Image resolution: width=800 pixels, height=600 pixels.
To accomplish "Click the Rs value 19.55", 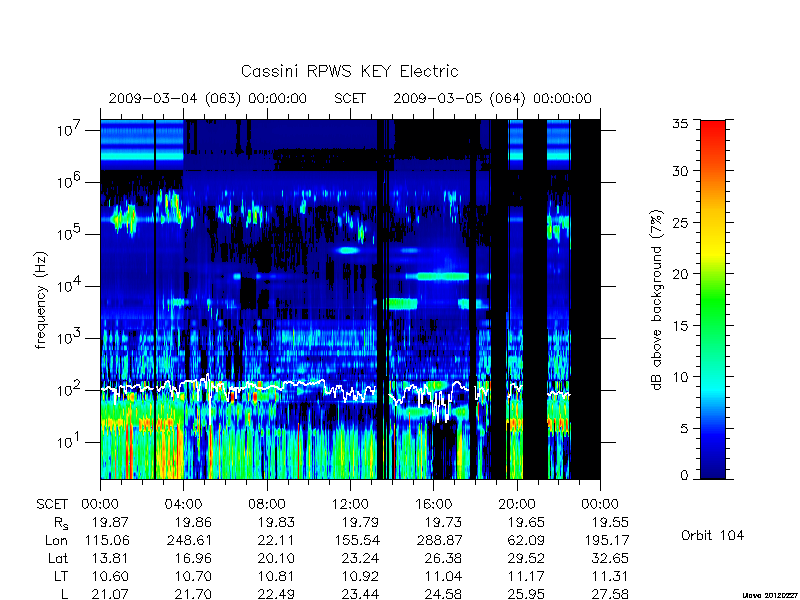I will coord(610,522).
